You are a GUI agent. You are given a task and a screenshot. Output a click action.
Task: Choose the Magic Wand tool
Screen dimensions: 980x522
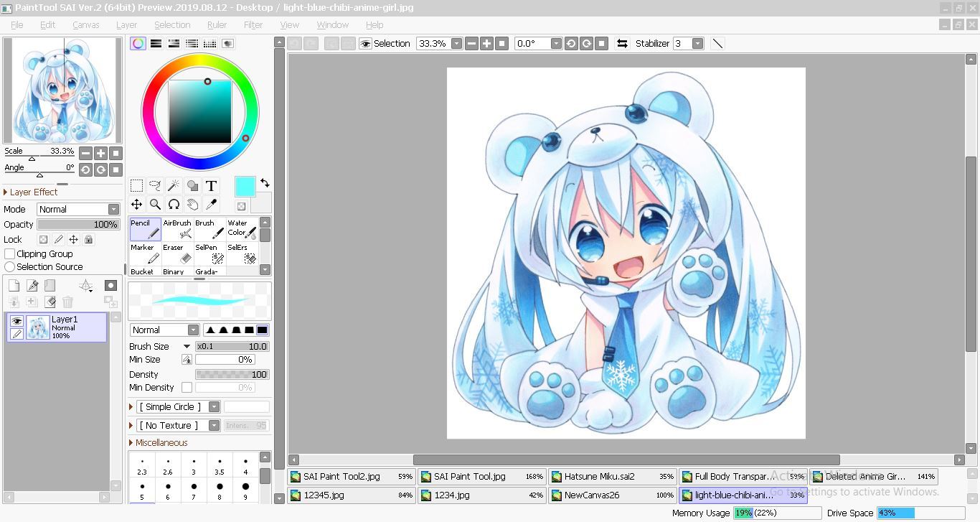coord(174,186)
